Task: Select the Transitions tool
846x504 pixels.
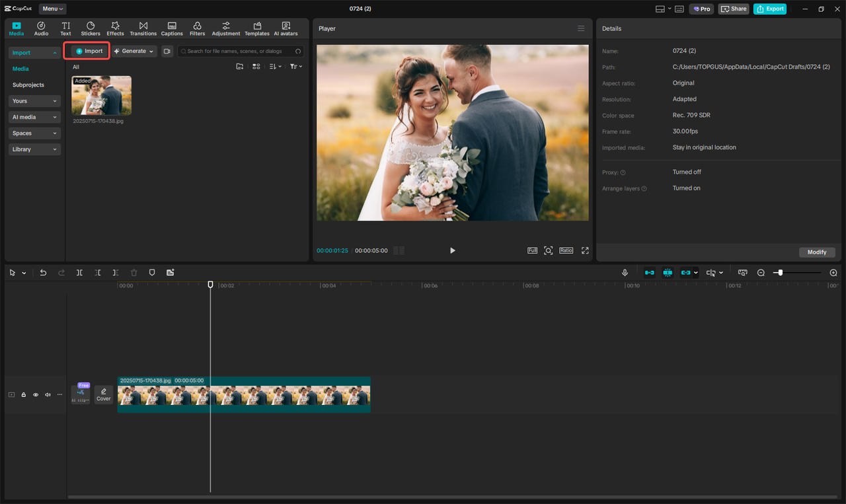Action: coord(143,28)
